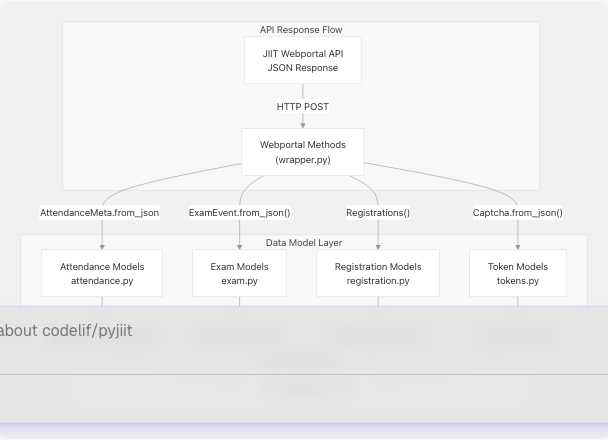608x440 pixels.
Task: Click the Registrations() edge label
Action: pyautogui.click(x=378, y=213)
